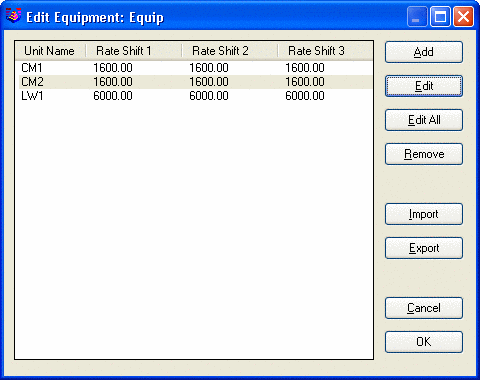Sort by the Unit Name column header
The width and height of the screenshot is (480, 380).
50,51
